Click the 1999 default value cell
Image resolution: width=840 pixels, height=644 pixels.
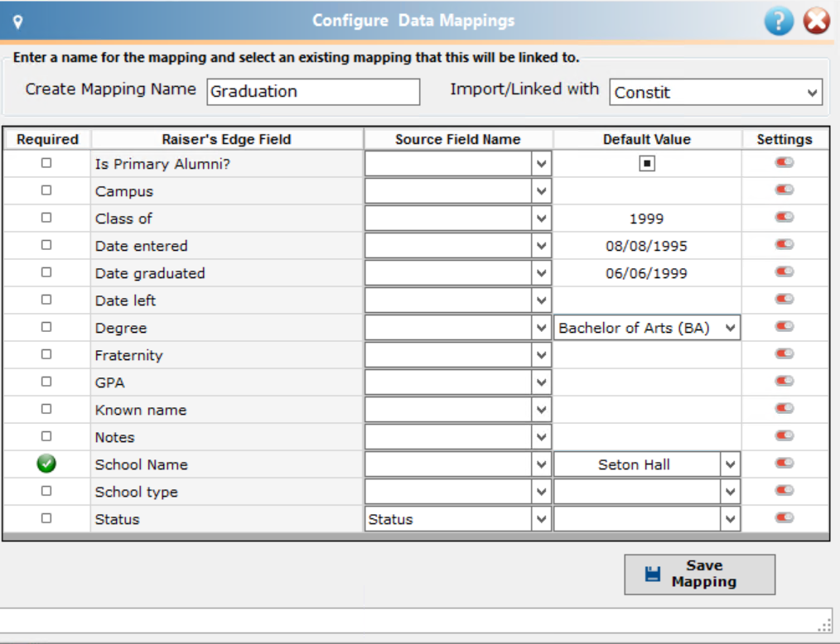tap(647, 219)
